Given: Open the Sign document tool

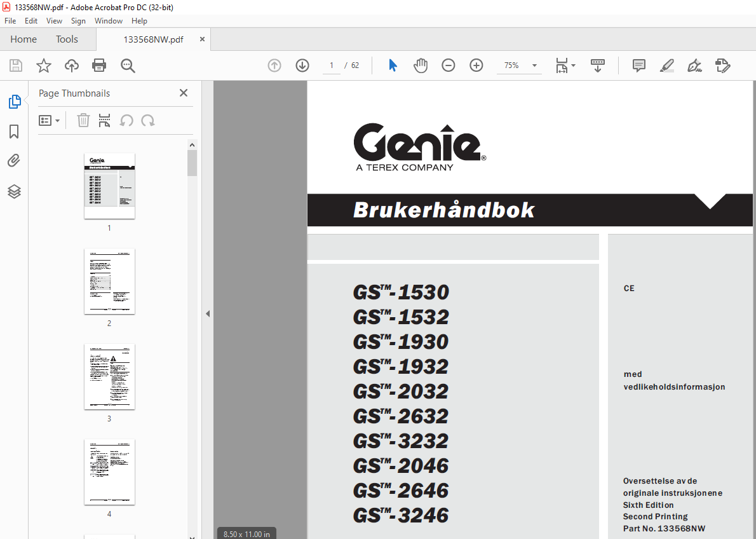Looking at the screenshot, I should click(694, 65).
